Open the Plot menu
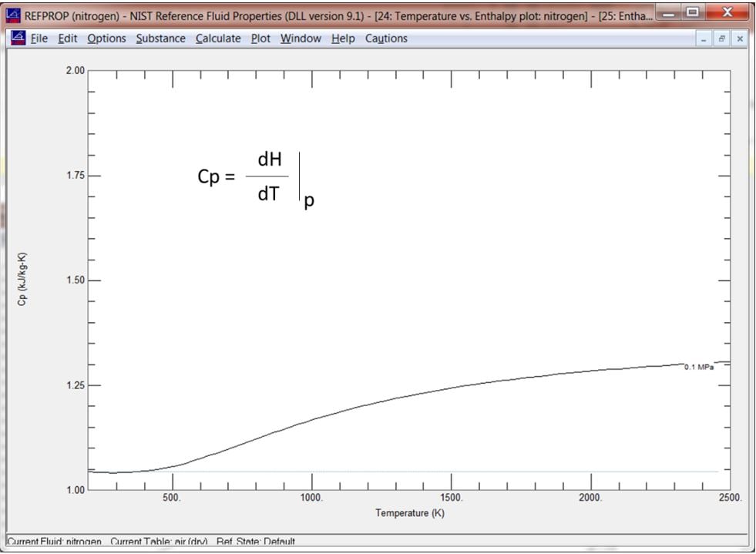Image resolution: width=756 pixels, height=554 pixels. pos(260,38)
